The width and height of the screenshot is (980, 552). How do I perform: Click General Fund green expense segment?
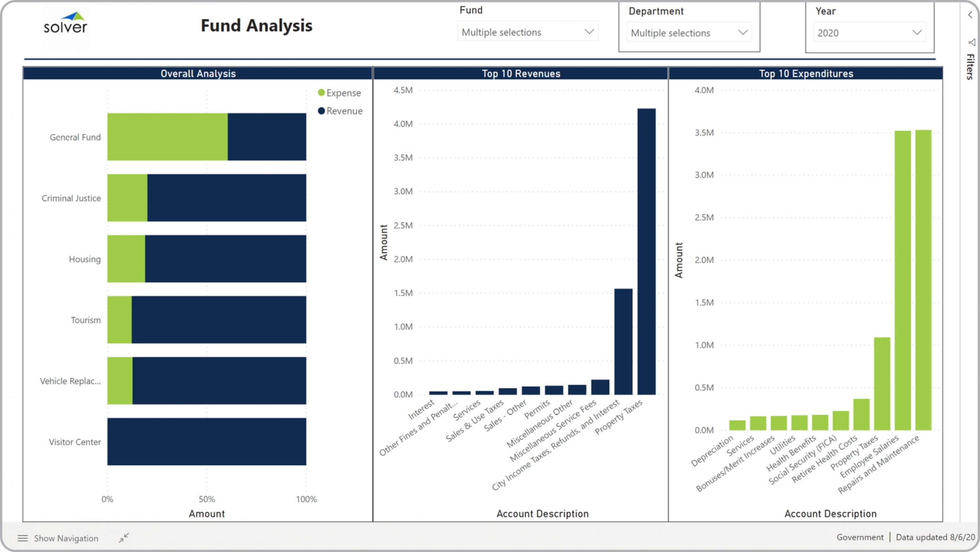point(167,137)
